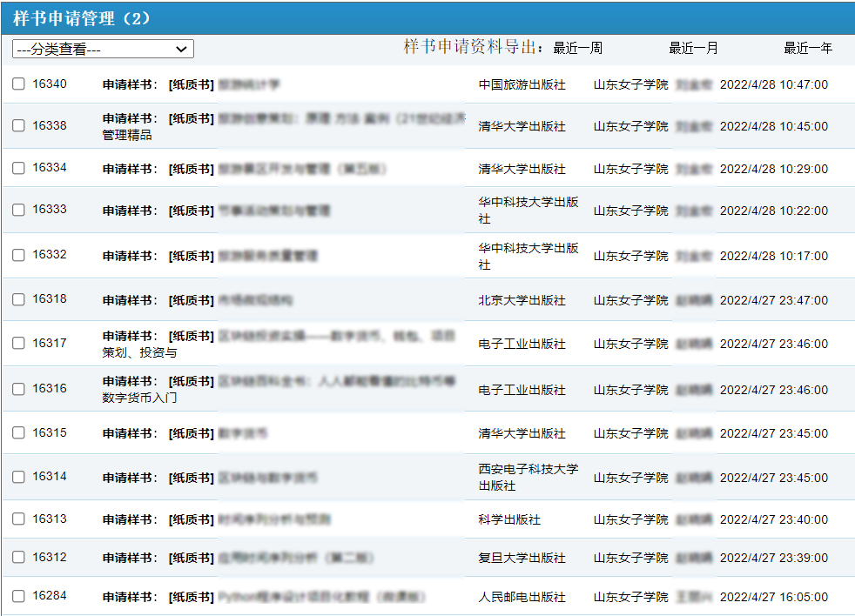Enable the checkbox for request 16332
855x616 pixels.
[x=18, y=255]
